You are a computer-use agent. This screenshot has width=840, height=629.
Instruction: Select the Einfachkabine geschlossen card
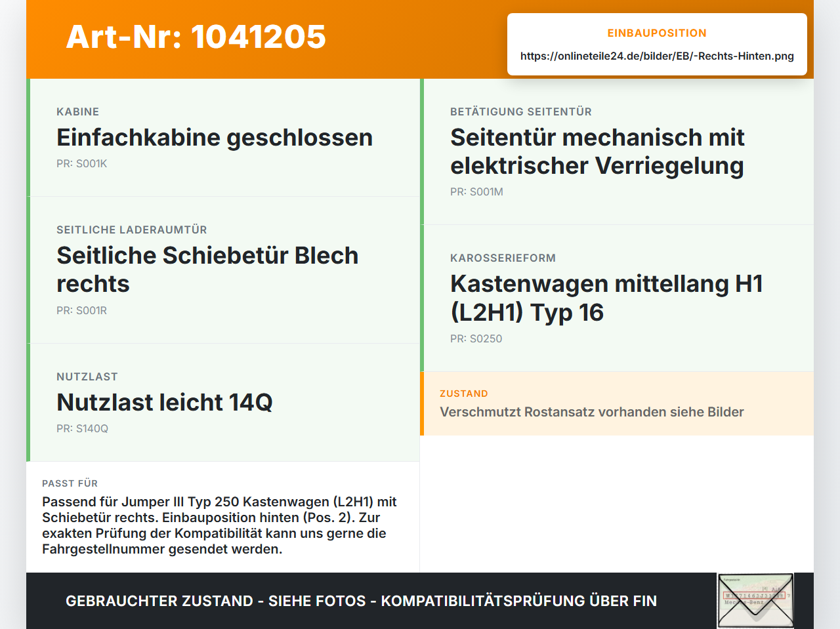223,138
